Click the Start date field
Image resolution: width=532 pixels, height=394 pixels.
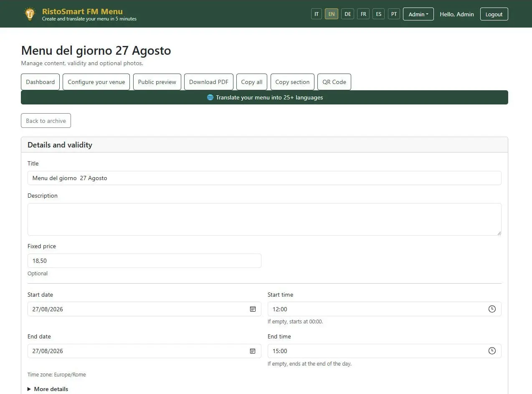144,309
